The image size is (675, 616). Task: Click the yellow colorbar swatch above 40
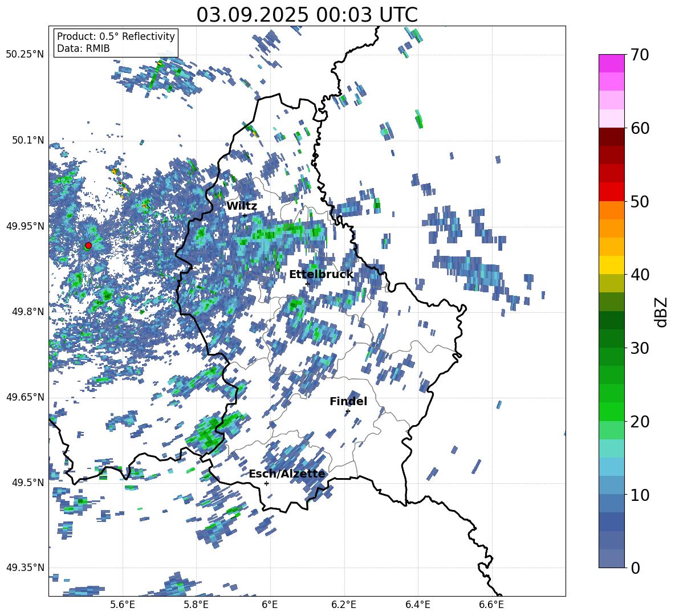click(x=611, y=266)
